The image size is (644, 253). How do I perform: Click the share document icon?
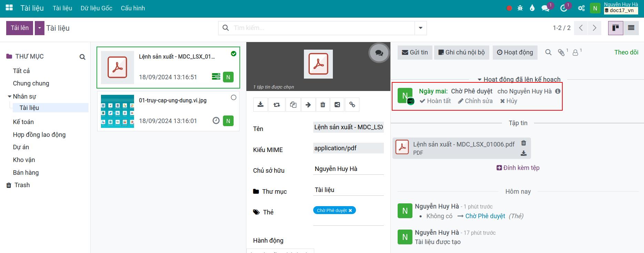pyautogui.click(x=337, y=105)
